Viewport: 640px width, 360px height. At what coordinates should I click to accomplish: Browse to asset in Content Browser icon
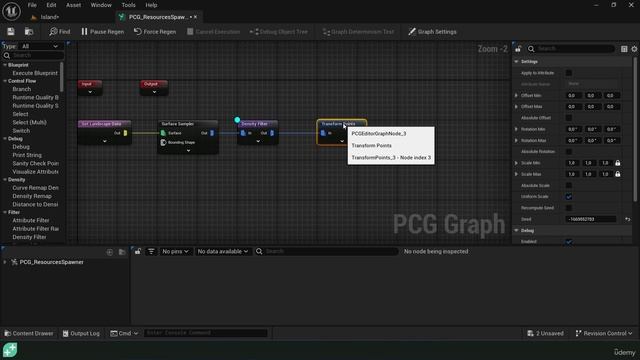pyautogui.click(x=29, y=31)
